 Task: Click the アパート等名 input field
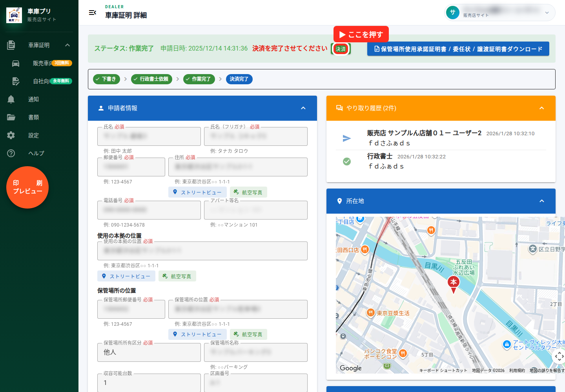[256, 210]
